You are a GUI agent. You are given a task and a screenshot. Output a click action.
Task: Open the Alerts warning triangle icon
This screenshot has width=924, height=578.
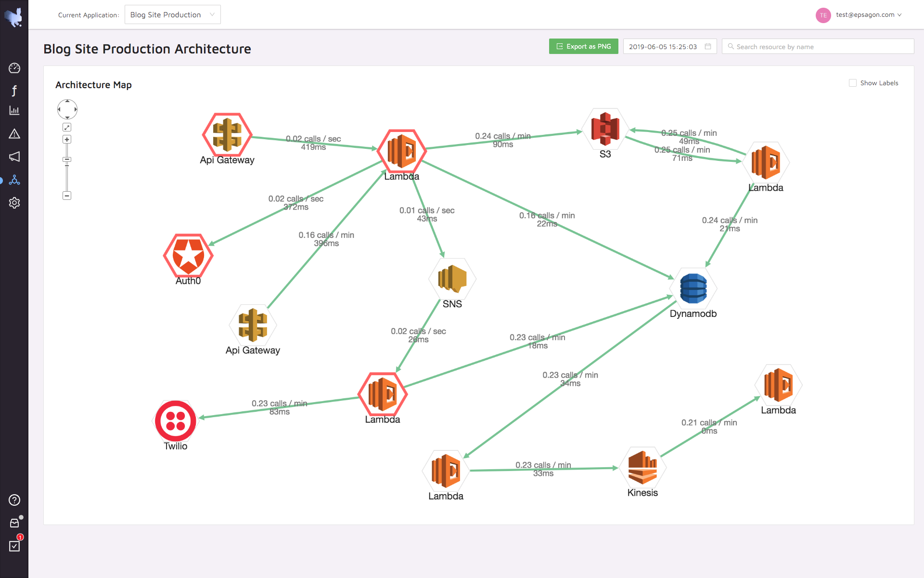tap(14, 134)
